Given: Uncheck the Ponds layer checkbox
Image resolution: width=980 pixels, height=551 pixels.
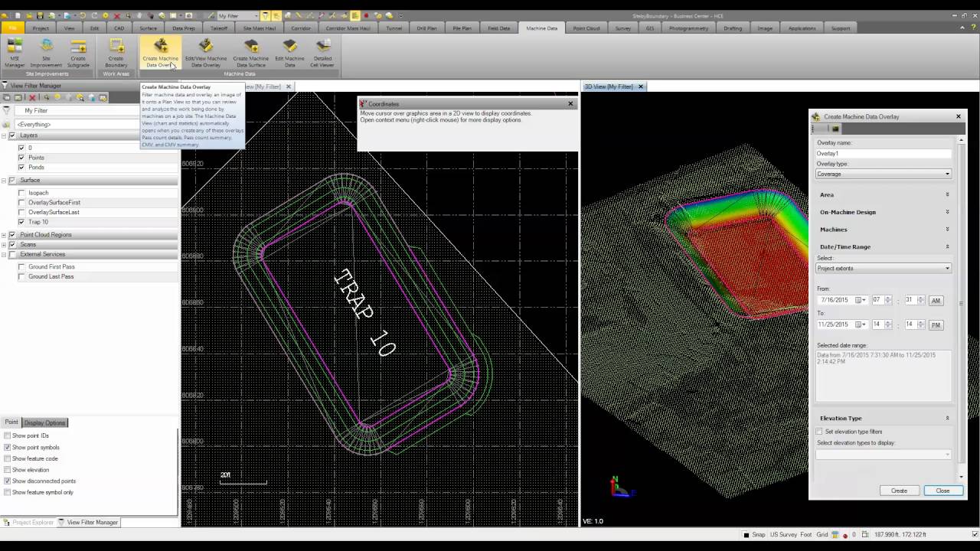Looking at the screenshot, I should click(x=21, y=167).
